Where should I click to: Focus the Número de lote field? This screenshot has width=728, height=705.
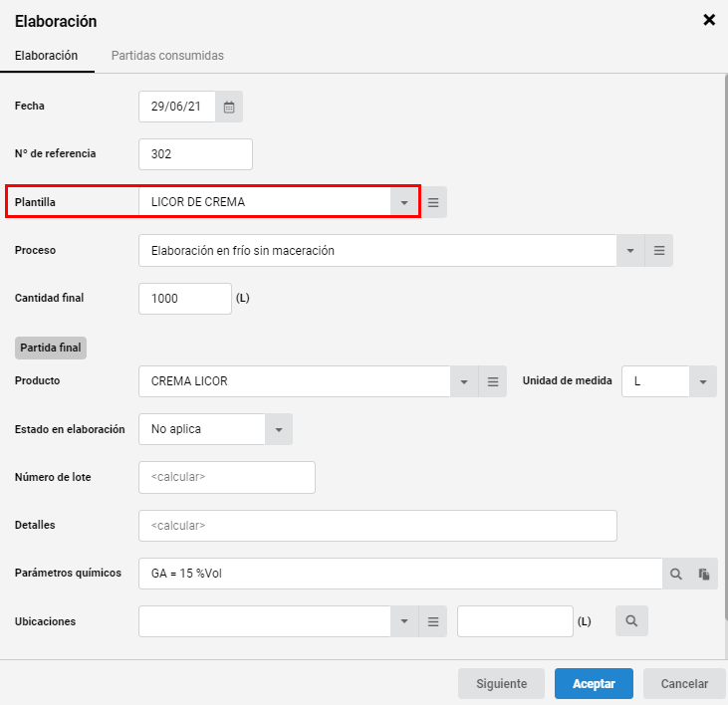click(x=227, y=477)
